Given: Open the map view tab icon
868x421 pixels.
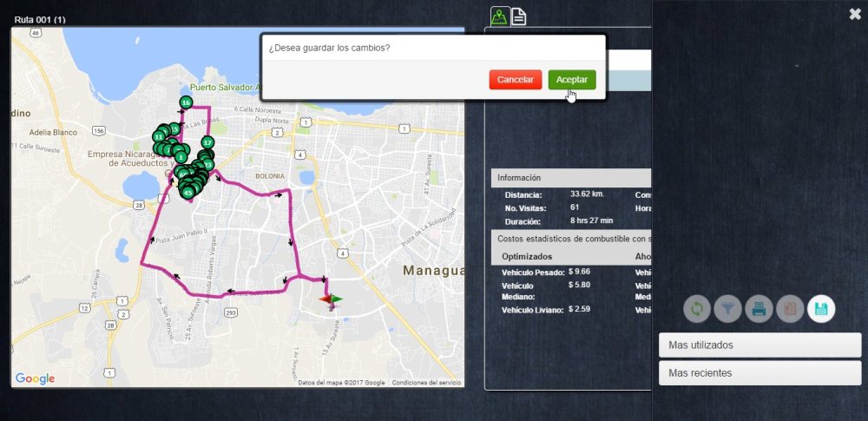Looking at the screenshot, I should tap(500, 16).
